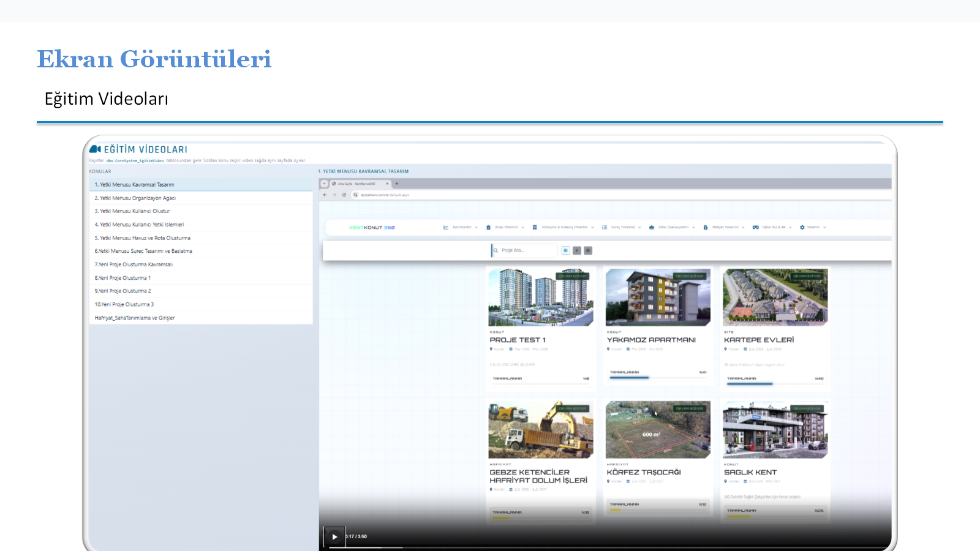The width and height of the screenshot is (980, 551).
Task: Open a new browser tab with plus icon
Action: [x=397, y=184]
